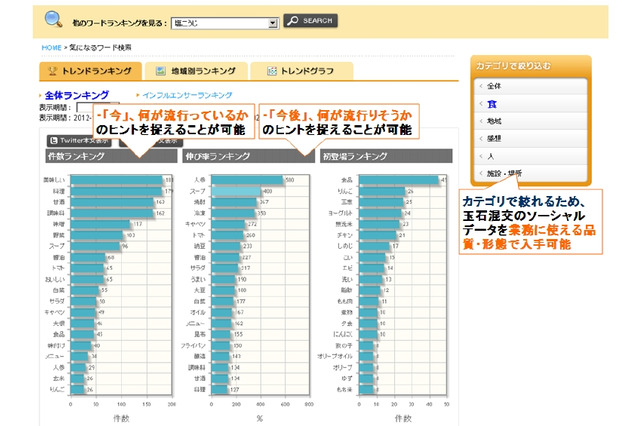Click the カテゴリで絞り込む panel title
Image resolution: width=640 pixels, height=426 pixels.
513,66
